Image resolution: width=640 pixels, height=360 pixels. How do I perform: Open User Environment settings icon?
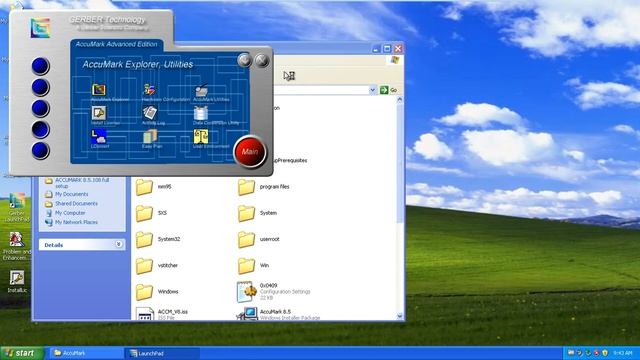coord(201,136)
